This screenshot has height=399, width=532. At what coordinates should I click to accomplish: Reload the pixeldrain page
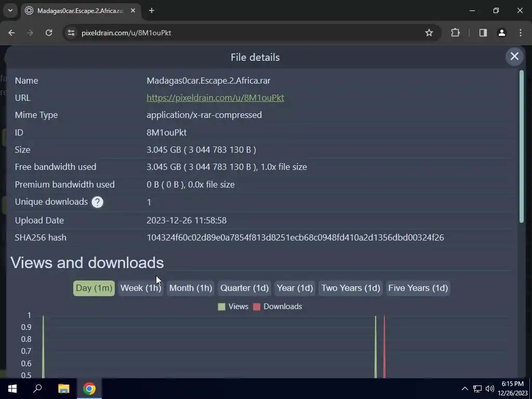click(49, 33)
